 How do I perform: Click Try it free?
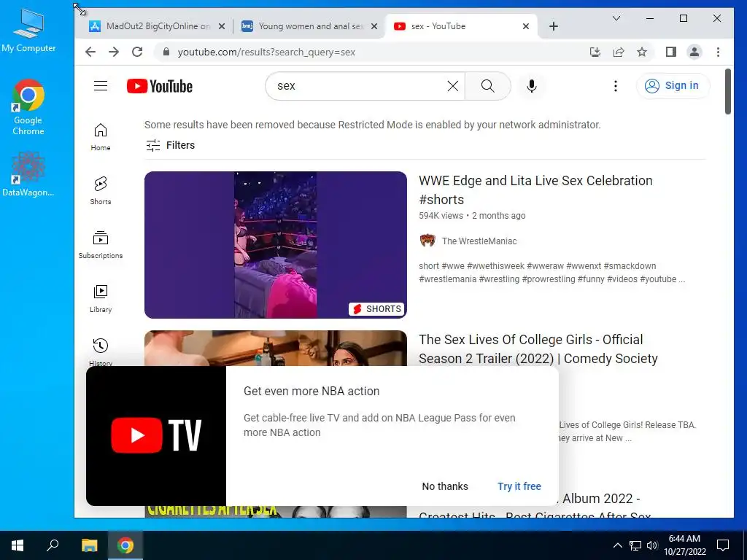point(519,486)
